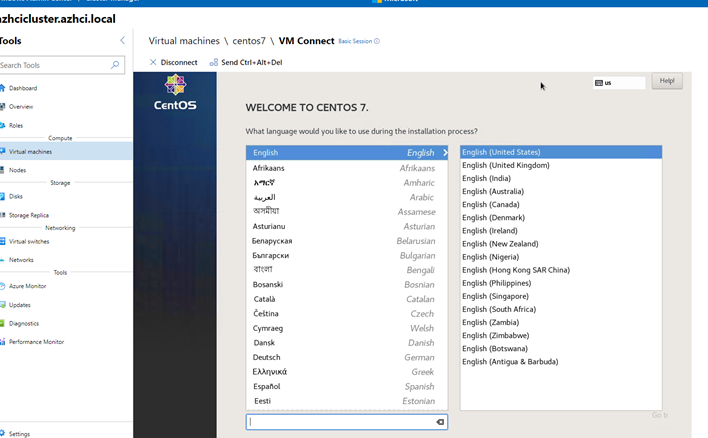Viewport: 708px width, 438px height.
Task: Click the Disconnect X icon
Action: 153,62
